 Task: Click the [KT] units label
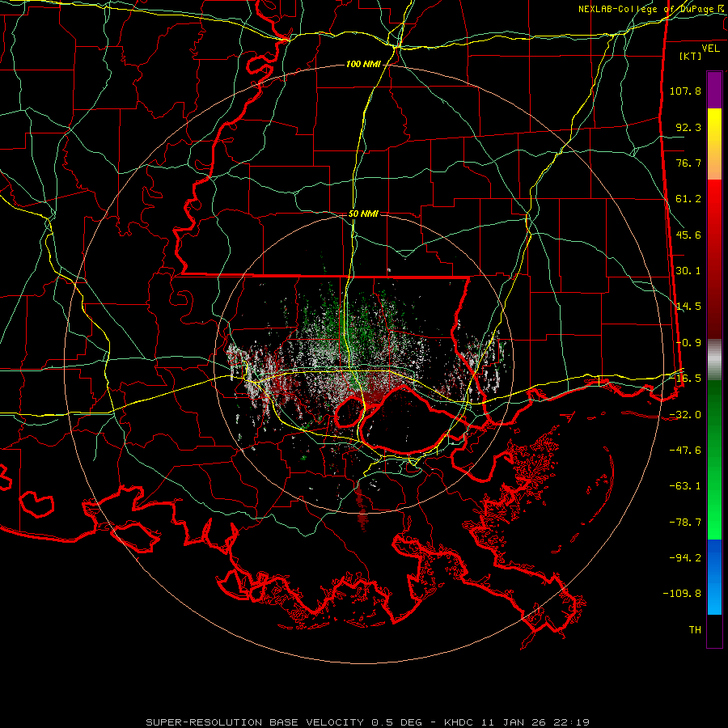(691, 56)
